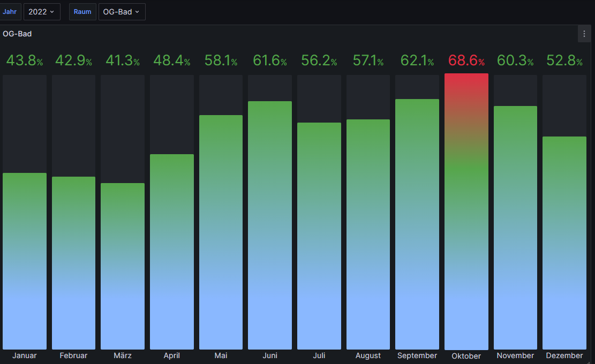The height and width of the screenshot is (364, 595).
Task: Click the 52.8% Dezember value
Action: tap(564, 61)
